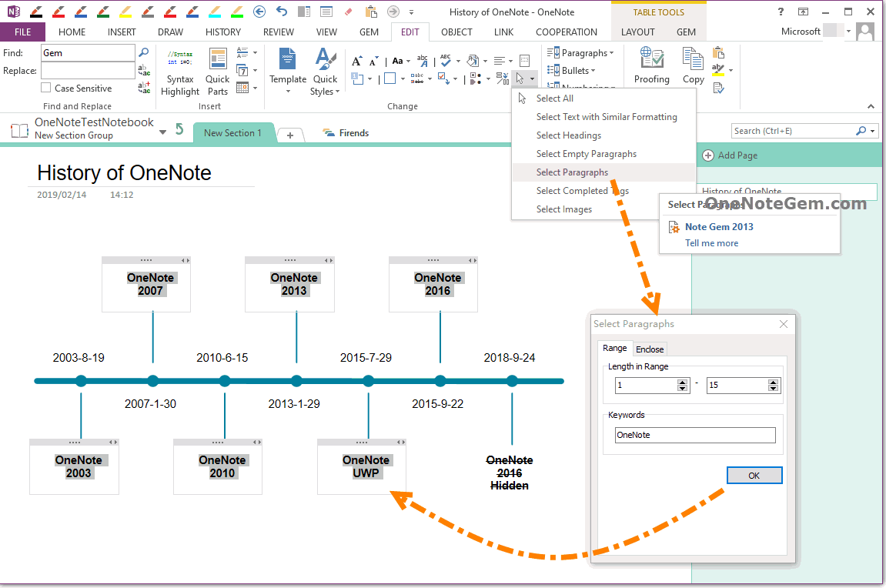Screen dimensions: 886x588
Task: Click the blue back arrow in quick access toolbar
Action: click(259, 11)
